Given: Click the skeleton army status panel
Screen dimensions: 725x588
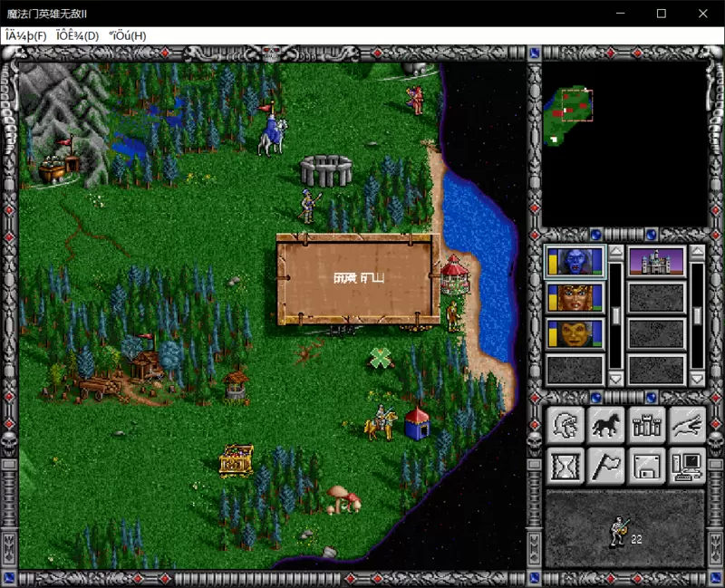Looking at the screenshot, I should pyautogui.click(x=624, y=528).
